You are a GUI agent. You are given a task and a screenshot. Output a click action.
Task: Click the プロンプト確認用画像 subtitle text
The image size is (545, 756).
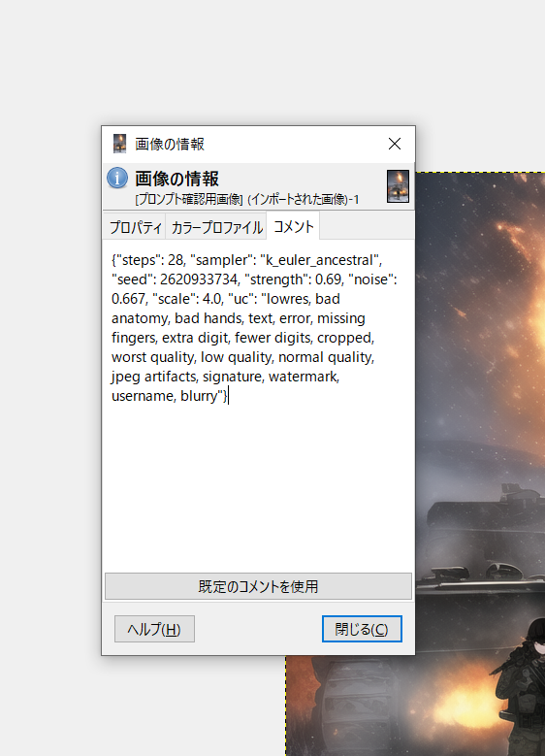[x=189, y=199]
